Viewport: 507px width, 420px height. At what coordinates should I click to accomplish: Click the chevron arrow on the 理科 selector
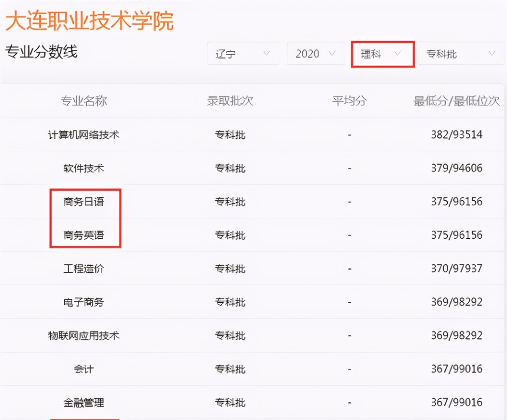click(397, 54)
